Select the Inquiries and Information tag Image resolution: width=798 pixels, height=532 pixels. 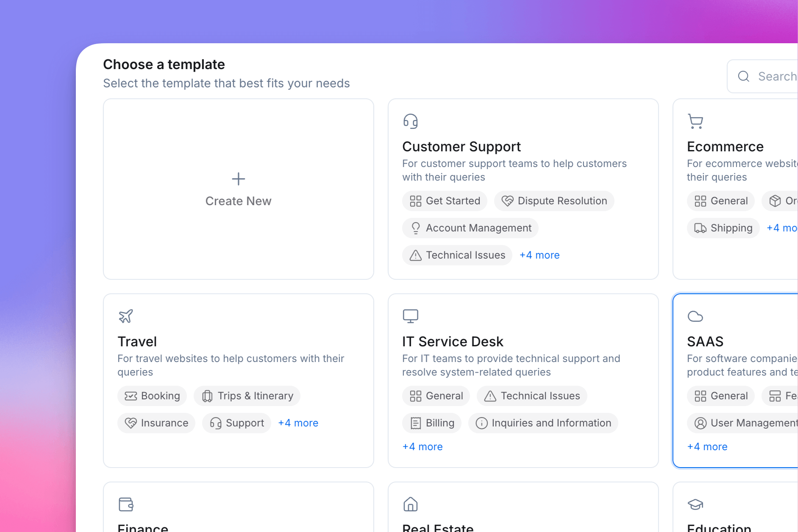[x=543, y=423]
